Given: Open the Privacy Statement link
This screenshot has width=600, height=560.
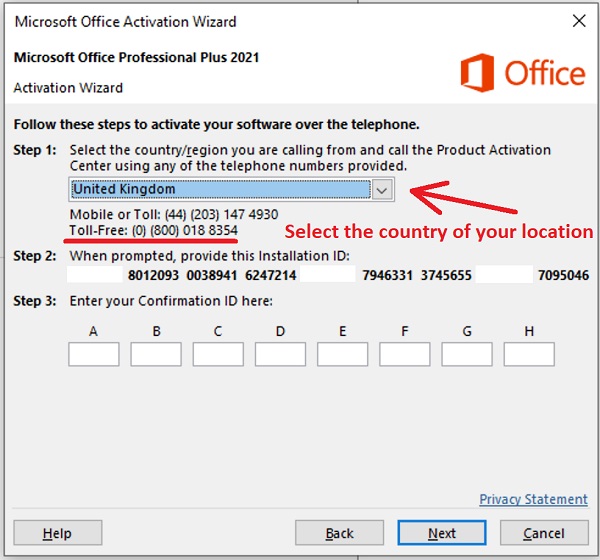Looking at the screenshot, I should coord(533,499).
